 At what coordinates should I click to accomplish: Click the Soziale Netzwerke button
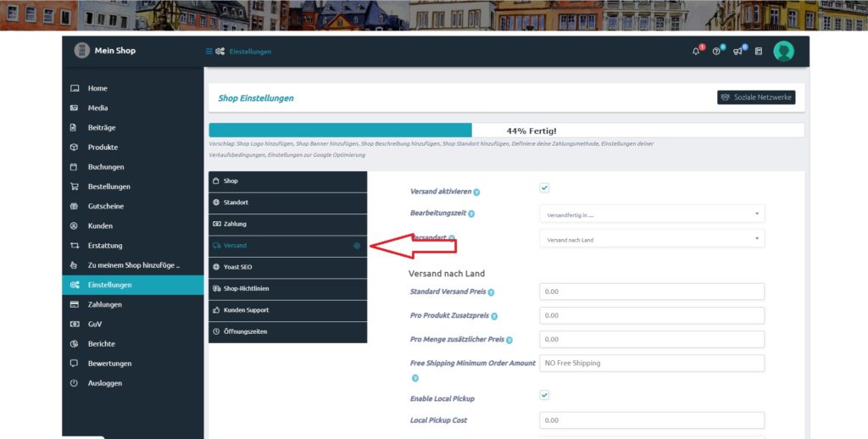756,97
